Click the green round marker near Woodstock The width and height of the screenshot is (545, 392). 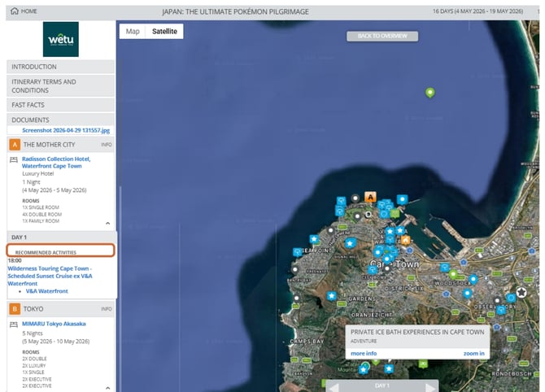pyautogui.click(x=453, y=275)
